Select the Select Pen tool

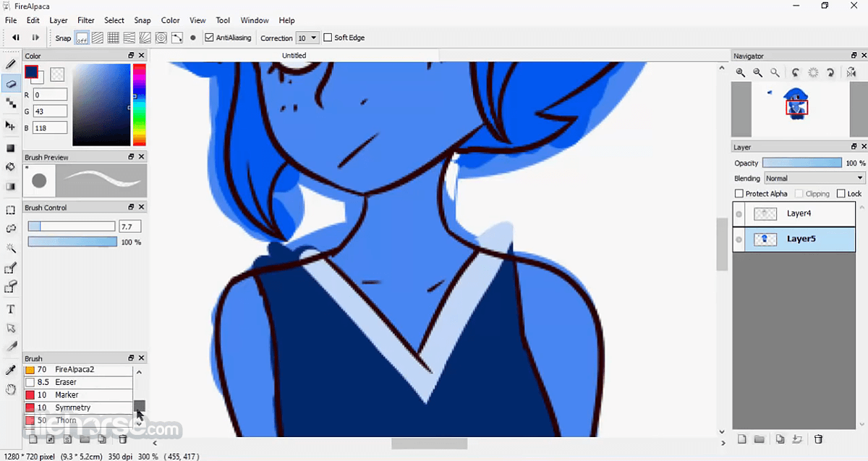tap(11, 268)
